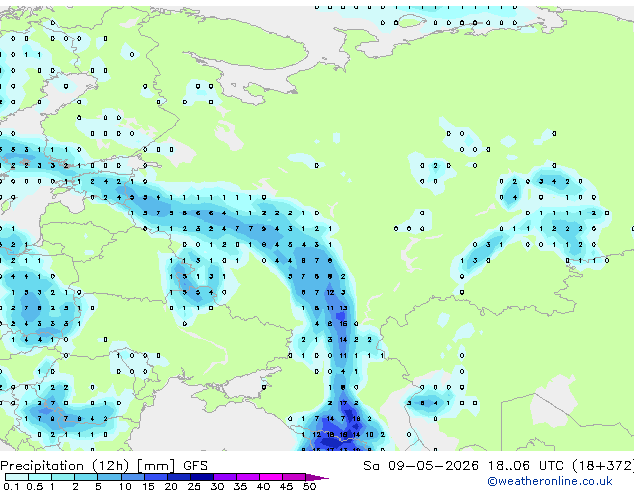
Task: Click the '2' legend scale label
Action: [75, 486]
